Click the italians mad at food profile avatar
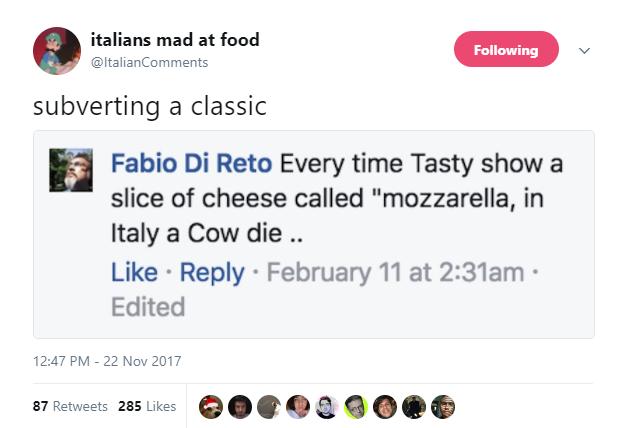Image resolution: width=627 pixels, height=428 pixels. click(57, 51)
